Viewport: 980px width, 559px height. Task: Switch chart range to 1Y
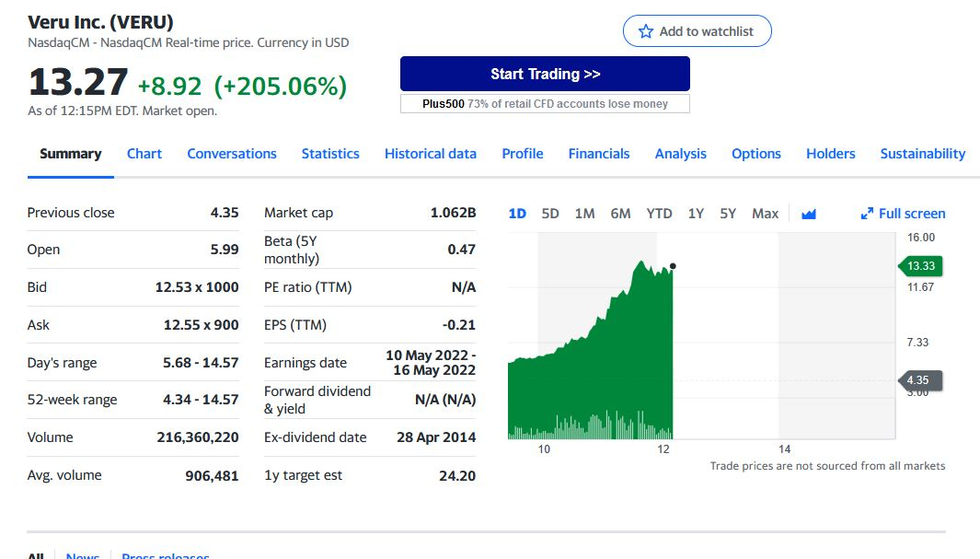[x=697, y=214]
